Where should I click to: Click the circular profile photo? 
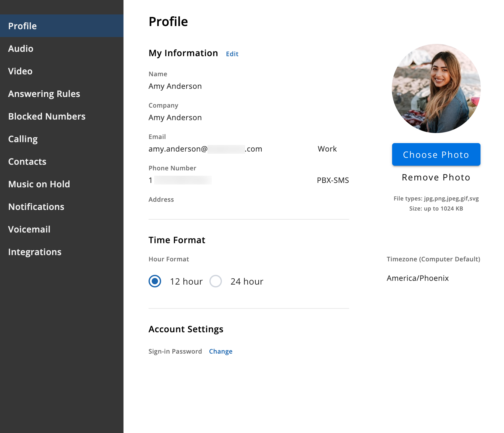coord(436,88)
